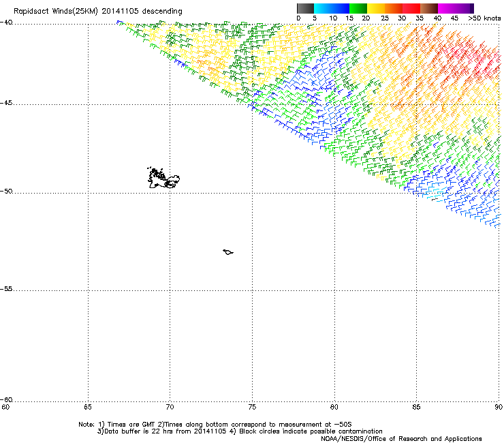The width and height of the screenshot is (504, 443).
Task: Click the magenta-purple 40-50 knots color segment
Action: coord(456,8)
